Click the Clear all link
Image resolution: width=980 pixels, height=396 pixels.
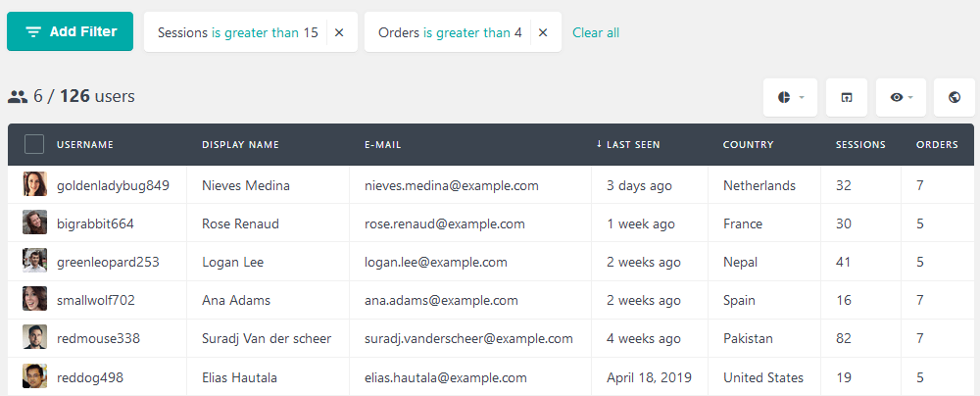pyautogui.click(x=596, y=32)
